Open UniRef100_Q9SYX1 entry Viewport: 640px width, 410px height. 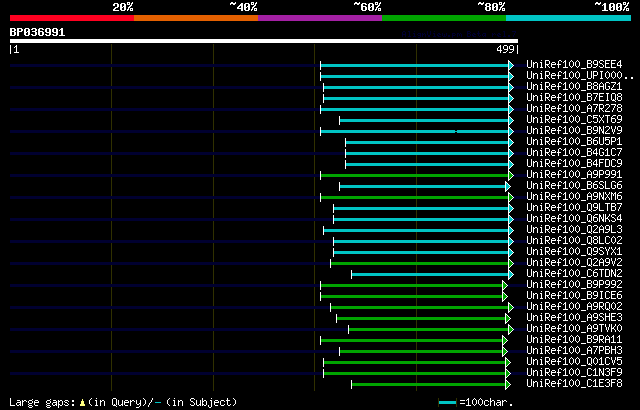(x=574, y=252)
